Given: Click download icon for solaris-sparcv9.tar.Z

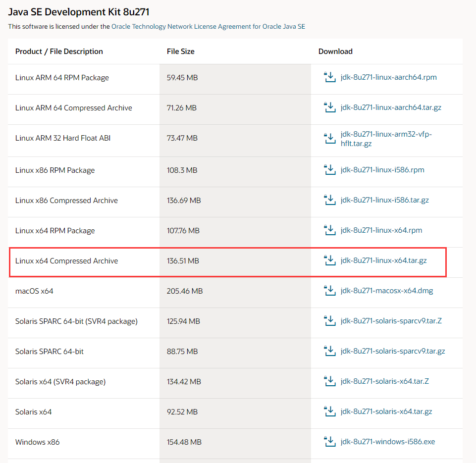Looking at the screenshot, I should pos(330,321).
